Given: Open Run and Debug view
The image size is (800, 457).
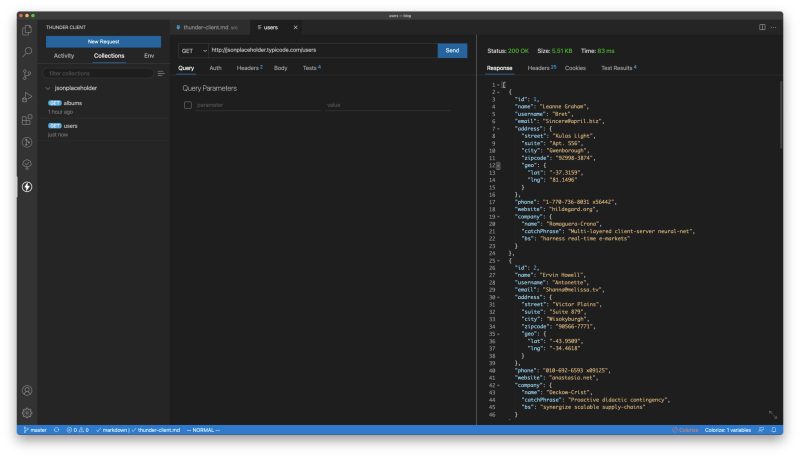Looking at the screenshot, I should point(27,97).
